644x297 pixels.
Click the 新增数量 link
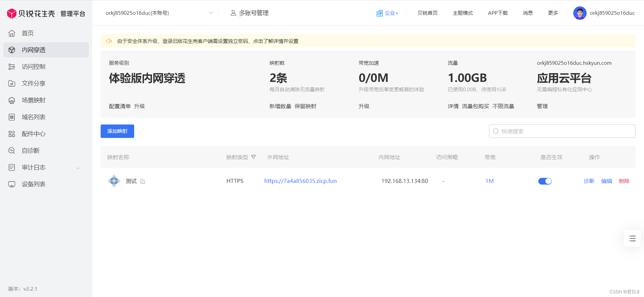[x=280, y=106]
